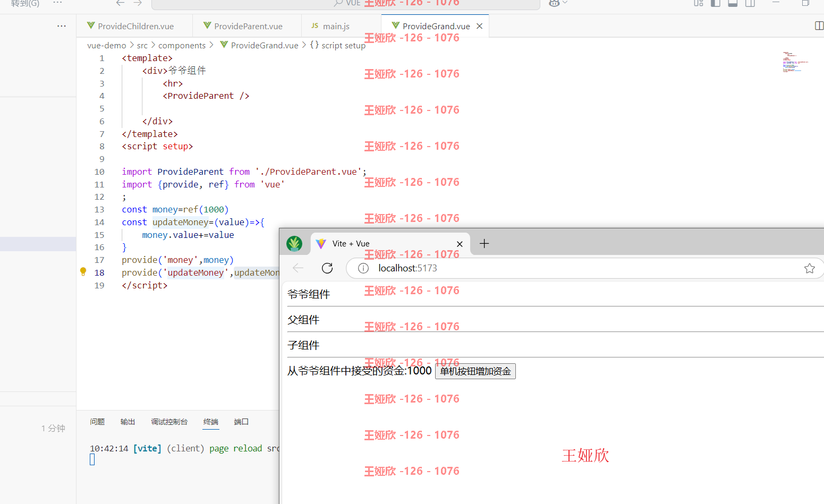This screenshot has height=504, width=824.
Task: Click the <hr> tag on line 3
Action: [173, 83]
